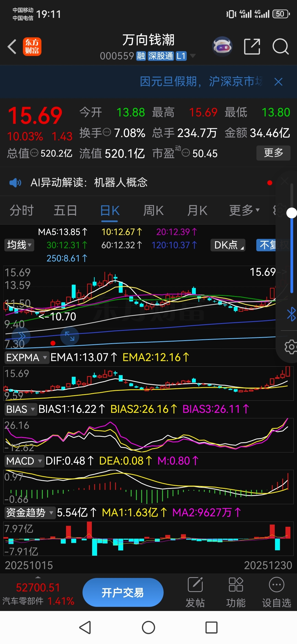
Task: Tap the L1 level badge
Action: tap(181, 56)
